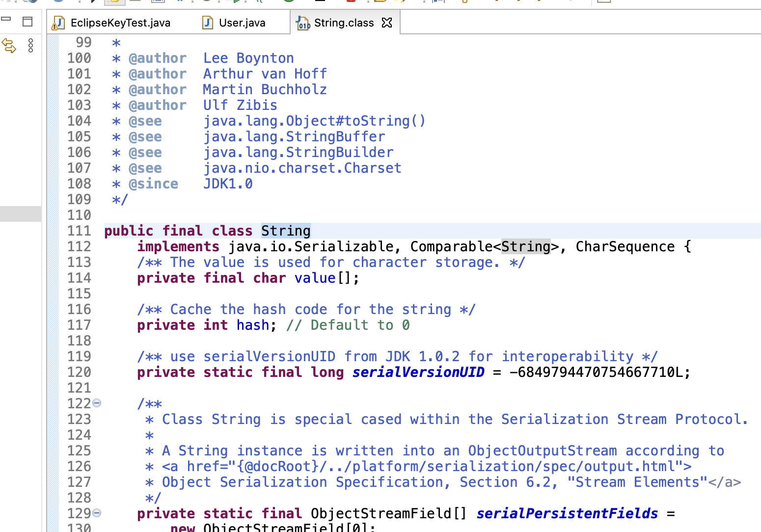Image resolution: width=761 pixels, height=532 pixels.
Task: Minimize the left side panel
Action: (x=6, y=20)
